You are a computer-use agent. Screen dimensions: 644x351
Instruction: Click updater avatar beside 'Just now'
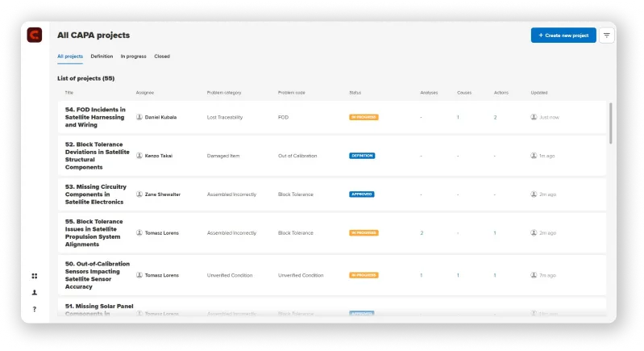click(x=534, y=117)
